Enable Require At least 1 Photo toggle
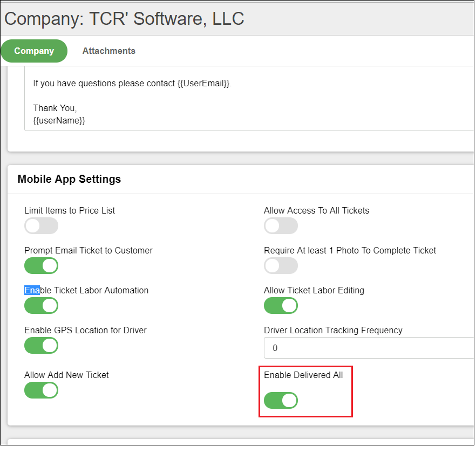This screenshot has height=460, width=476. coord(281,266)
